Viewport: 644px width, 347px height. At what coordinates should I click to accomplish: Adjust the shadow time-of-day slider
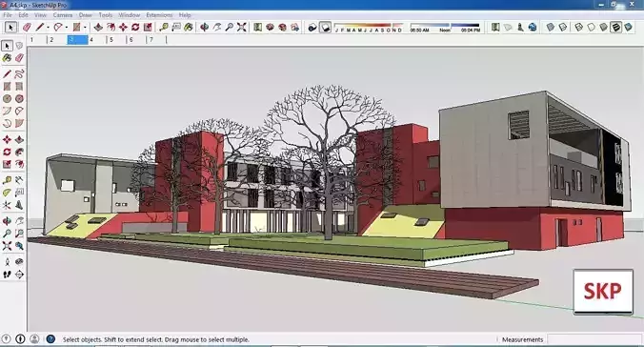click(x=445, y=28)
